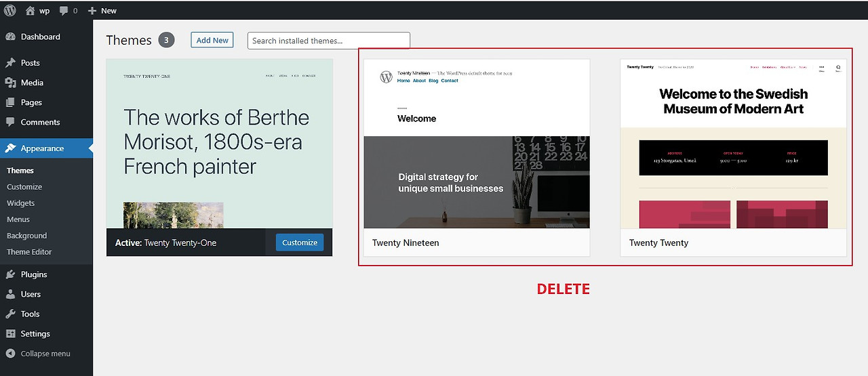Click the Active: Twenty Twenty-One label

pyautogui.click(x=166, y=243)
